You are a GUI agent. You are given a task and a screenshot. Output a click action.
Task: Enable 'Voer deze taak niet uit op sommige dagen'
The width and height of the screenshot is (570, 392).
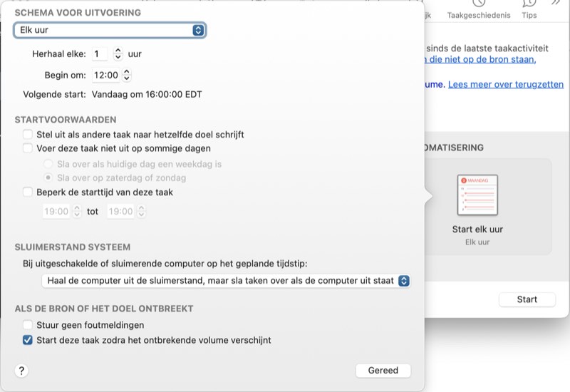[28, 148]
